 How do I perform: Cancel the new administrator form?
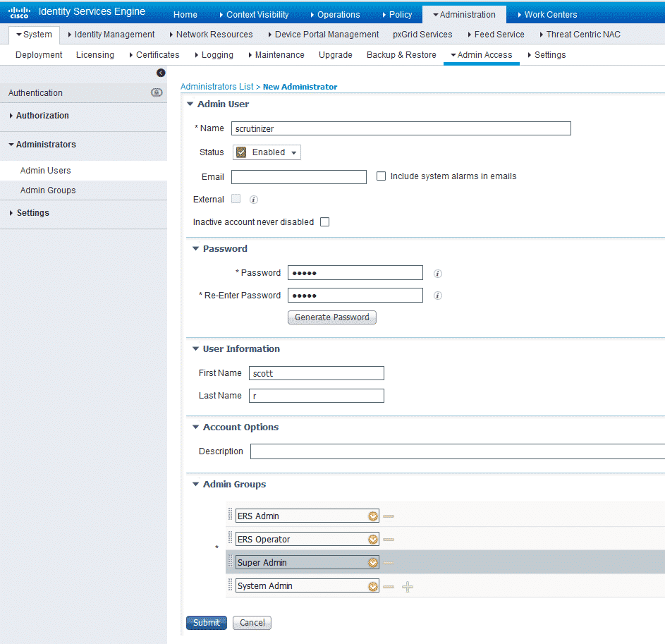(252, 622)
